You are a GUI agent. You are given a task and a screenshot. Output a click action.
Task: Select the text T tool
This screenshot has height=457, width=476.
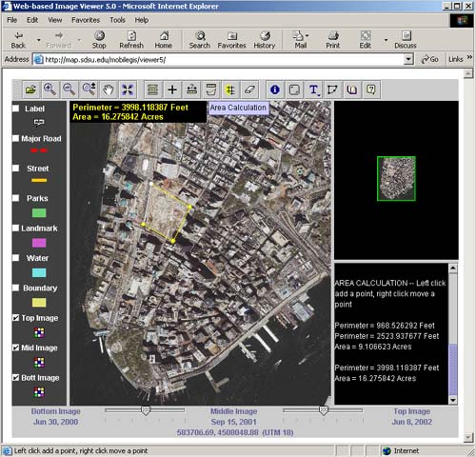click(313, 89)
